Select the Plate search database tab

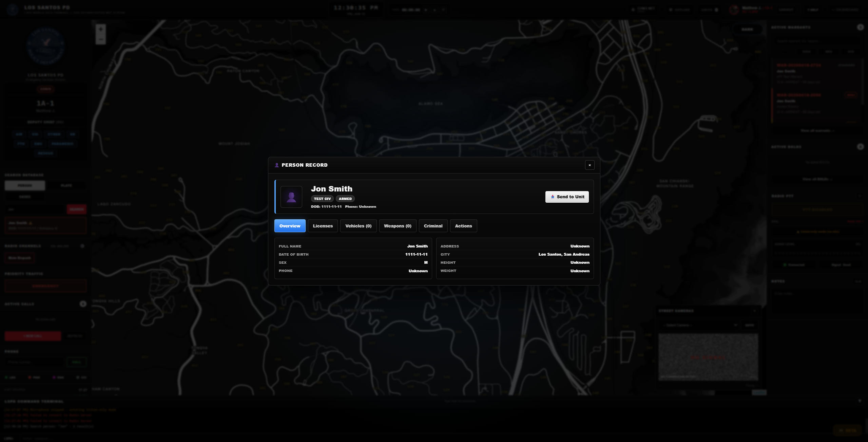(x=66, y=185)
